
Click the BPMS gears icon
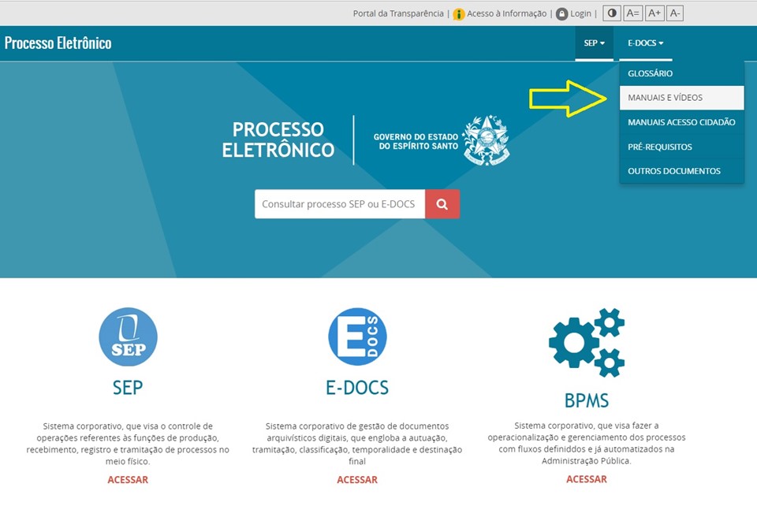coord(587,343)
